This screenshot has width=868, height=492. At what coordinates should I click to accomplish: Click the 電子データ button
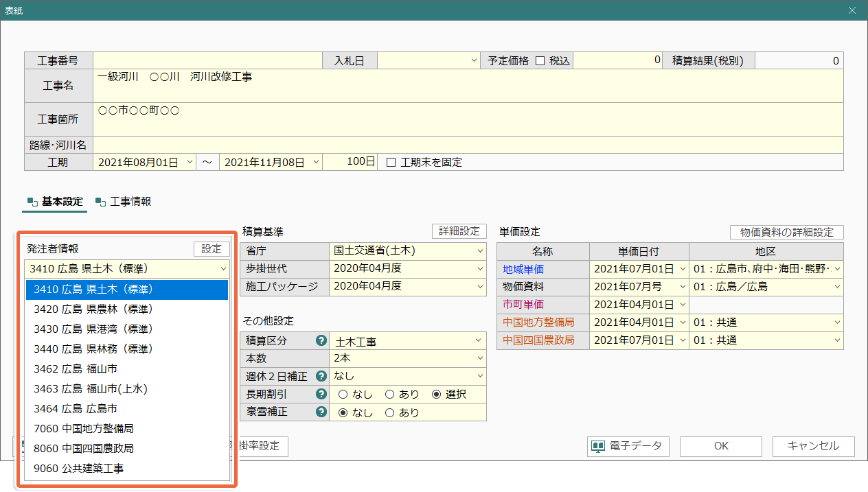[x=628, y=446]
